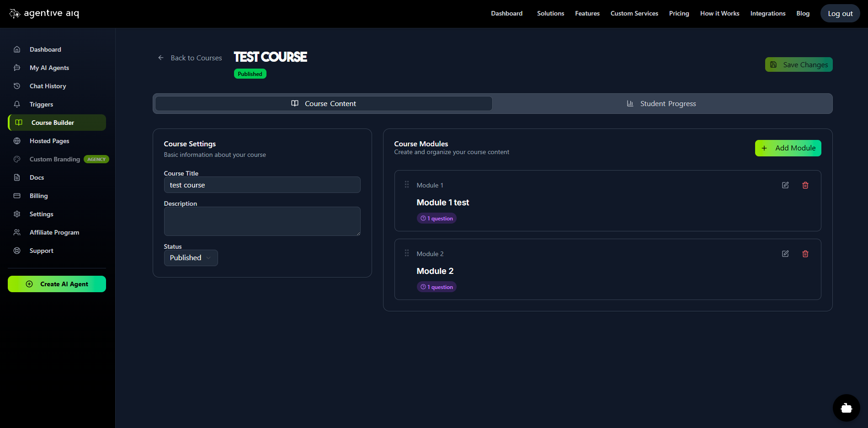Open the Dashboard icon in the sidebar
The height and width of the screenshot is (428, 868).
(x=17, y=49)
